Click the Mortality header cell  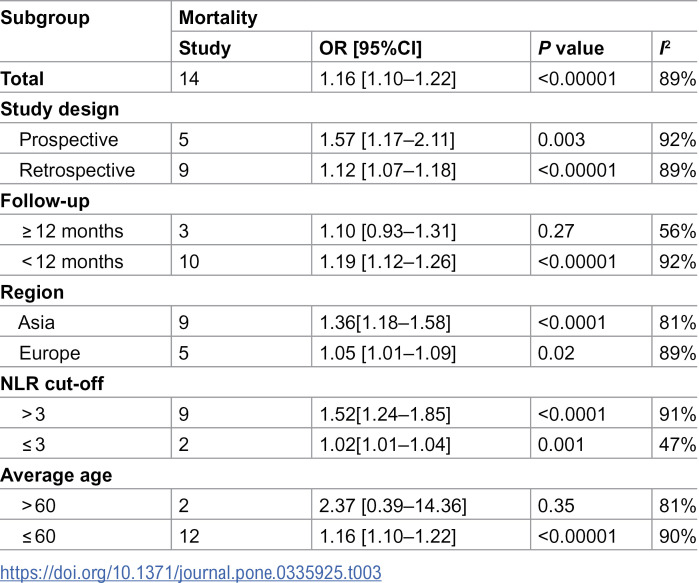[x=218, y=18]
